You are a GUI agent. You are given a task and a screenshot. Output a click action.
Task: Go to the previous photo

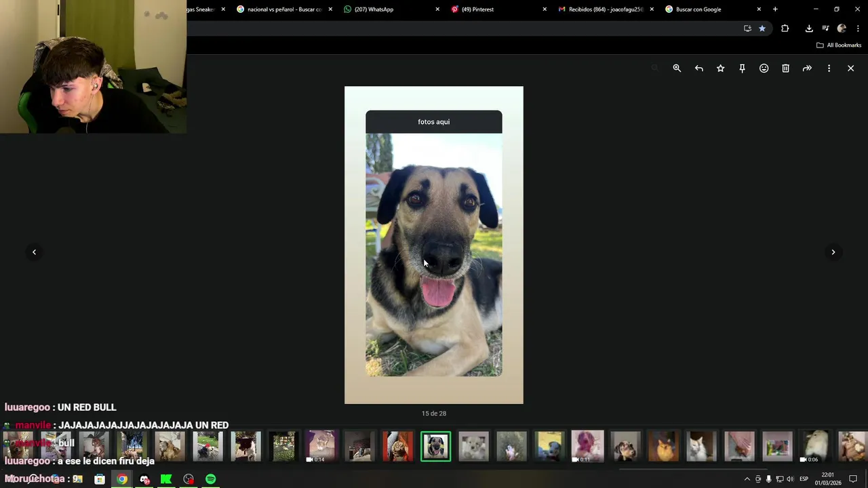[34, 252]
